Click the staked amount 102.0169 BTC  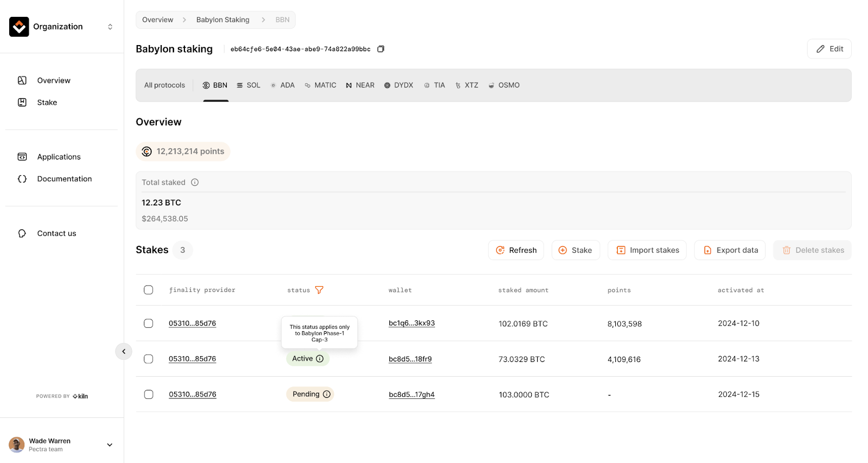tap(523, 324)
